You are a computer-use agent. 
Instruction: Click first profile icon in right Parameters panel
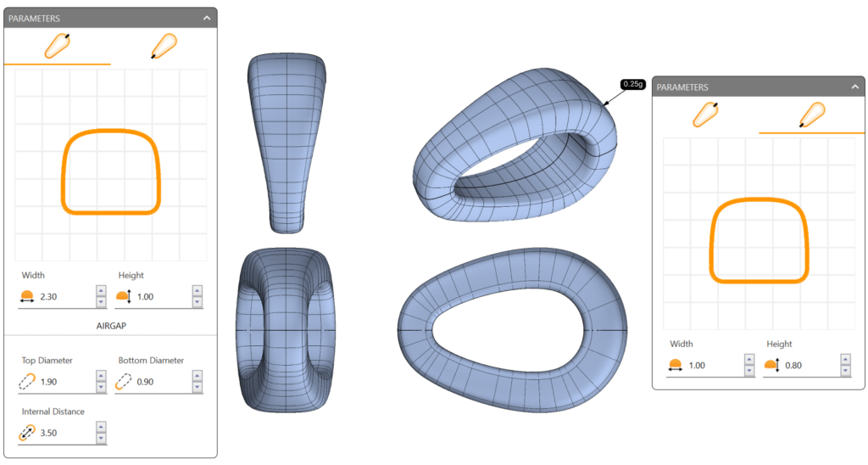[x=705, y=115]
